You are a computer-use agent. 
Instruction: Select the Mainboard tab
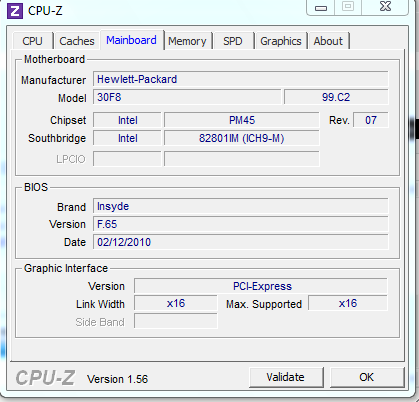point(131,40)
